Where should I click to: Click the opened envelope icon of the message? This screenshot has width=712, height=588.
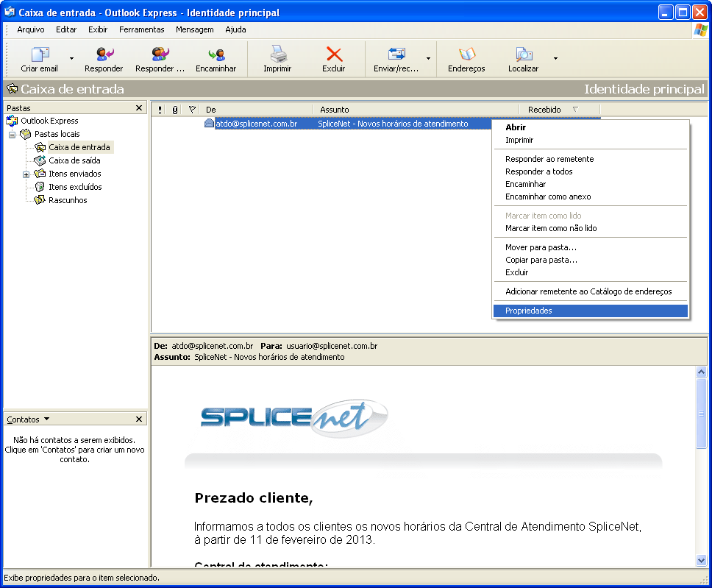[209, 123]
